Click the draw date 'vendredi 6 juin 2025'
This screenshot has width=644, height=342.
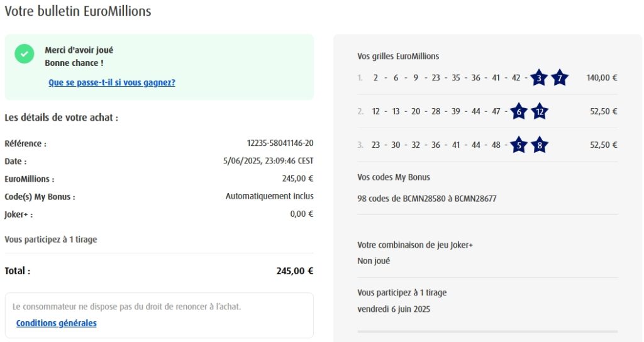pos(394,309)
